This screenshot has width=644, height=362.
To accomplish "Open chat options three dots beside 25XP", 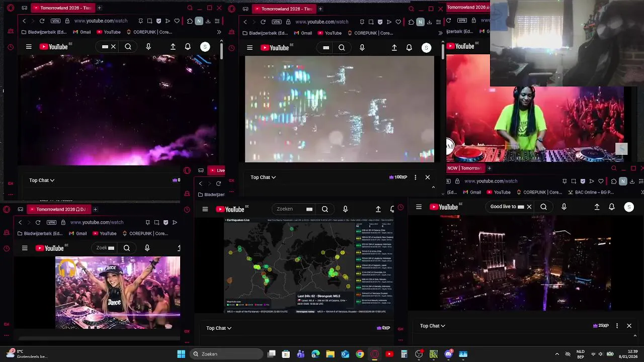I will 617,326.
